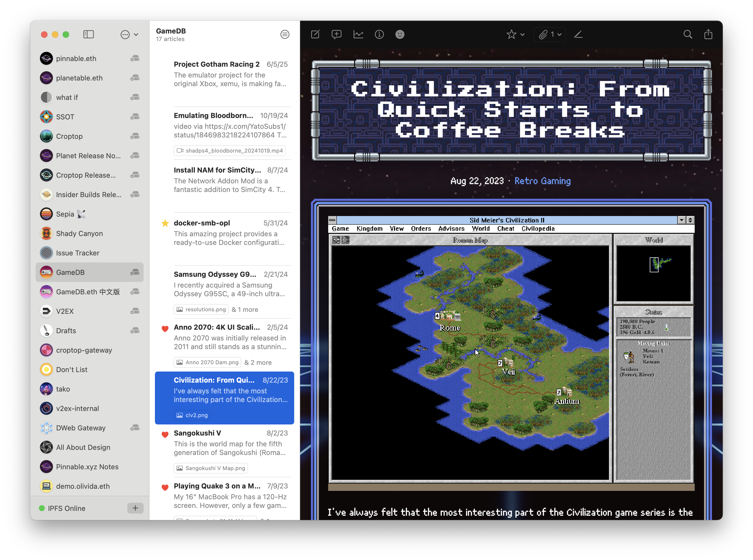Toggle the star on docker-smb-opl article
The image size is (753, 560).
(x=165, y=223)
